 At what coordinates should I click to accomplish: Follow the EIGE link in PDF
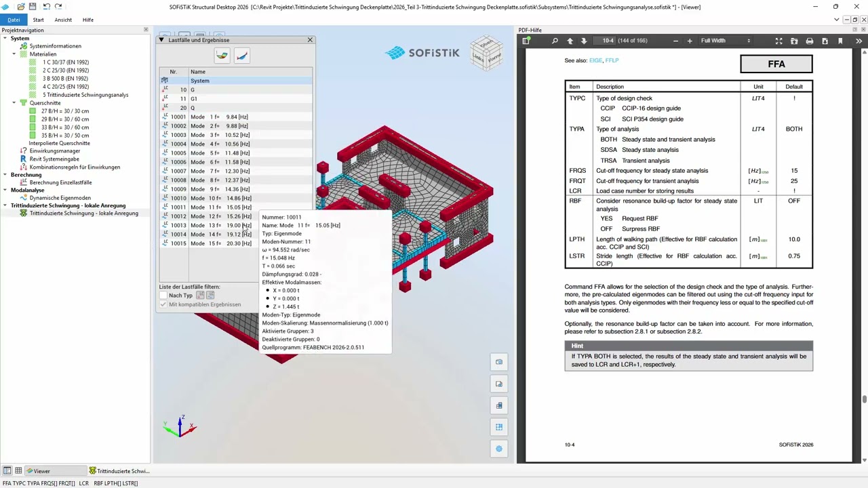click(595, 60)
